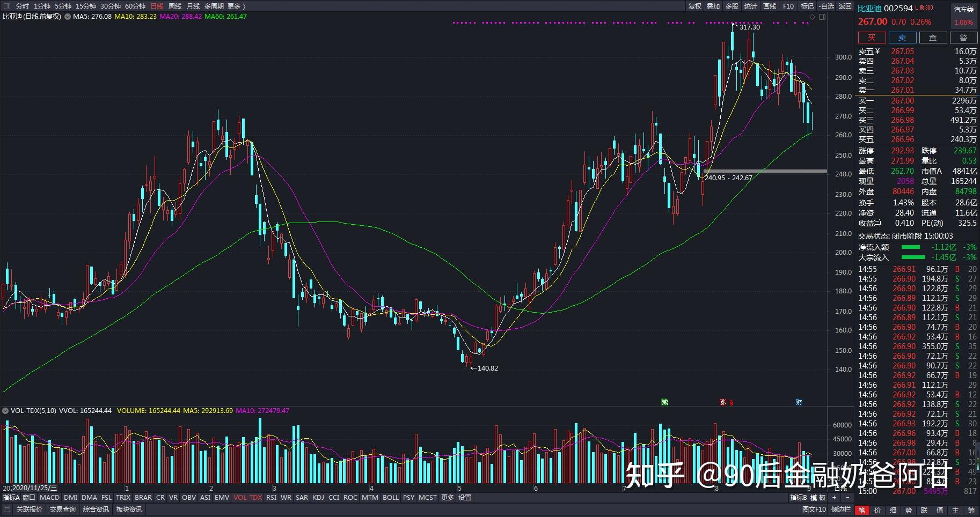The image size is (980, 517).
Task: Click the 涨 event marker on chart
Action: [x=723, y=402]
